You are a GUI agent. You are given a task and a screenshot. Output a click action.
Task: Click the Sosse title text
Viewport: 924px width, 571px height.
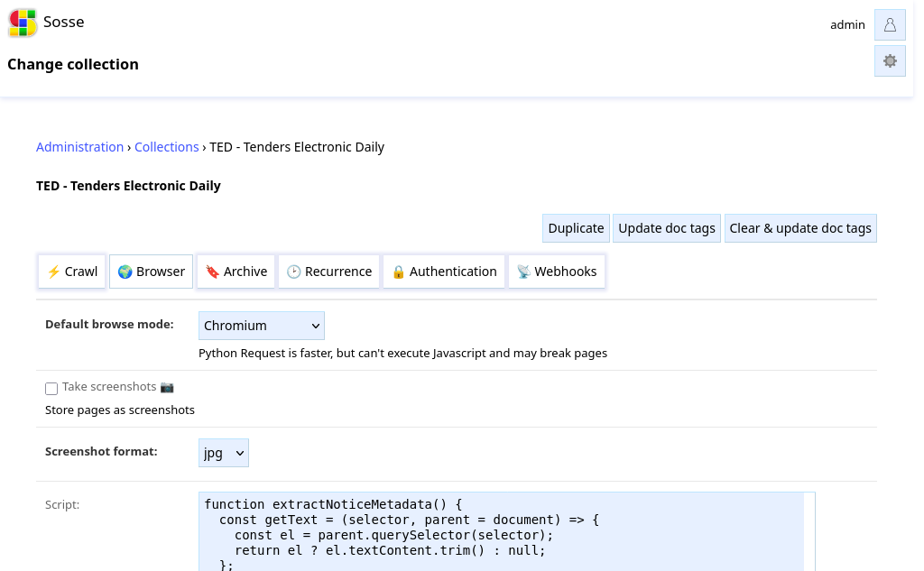(x=64, y=23)
